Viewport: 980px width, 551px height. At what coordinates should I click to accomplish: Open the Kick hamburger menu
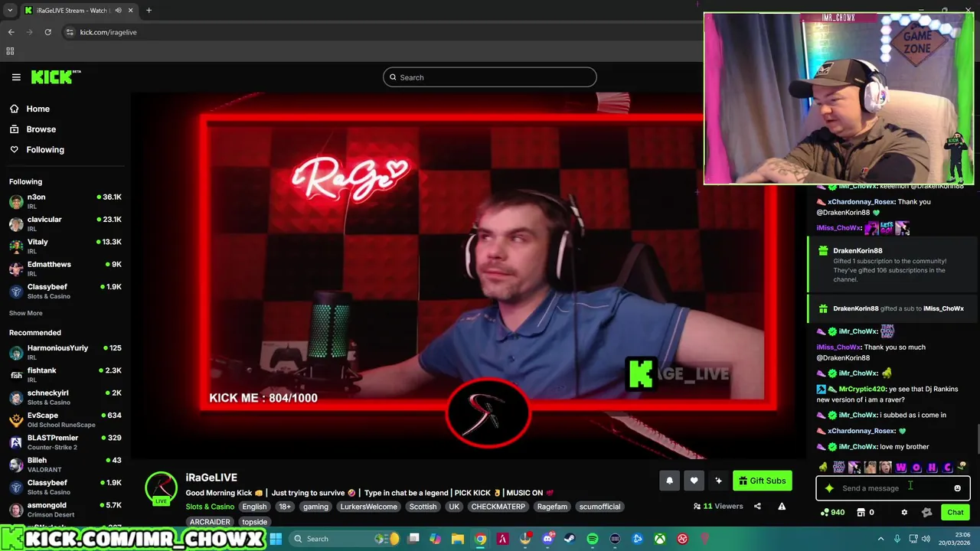coord(16,77)
